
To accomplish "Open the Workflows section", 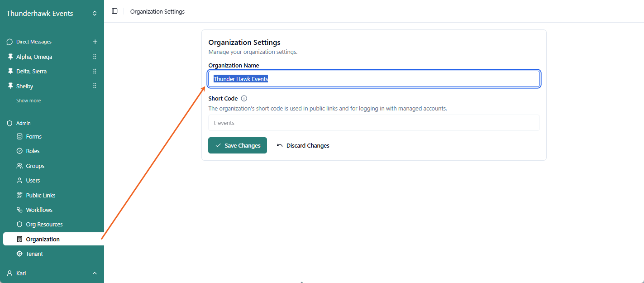I will tap(39, 210).
